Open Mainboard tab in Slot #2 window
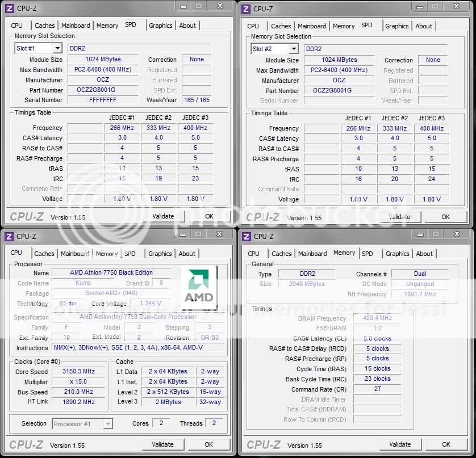This screenshot has width=476, height=458. pyautogui.click(x=312, y=26)
